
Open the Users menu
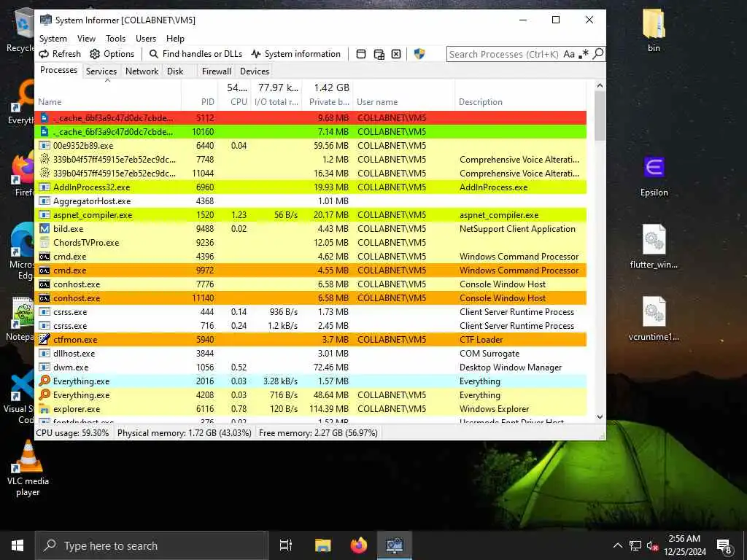point(146,39)
